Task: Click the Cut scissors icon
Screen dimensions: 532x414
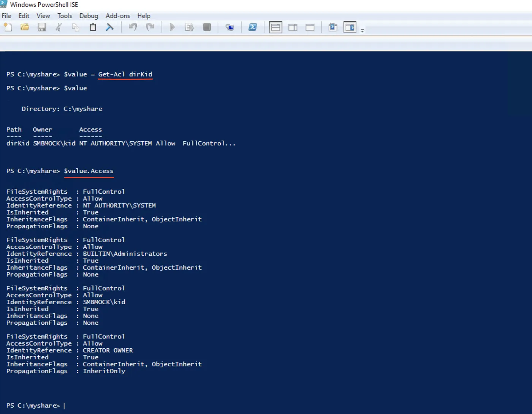Action: click(x=59, y=27)
